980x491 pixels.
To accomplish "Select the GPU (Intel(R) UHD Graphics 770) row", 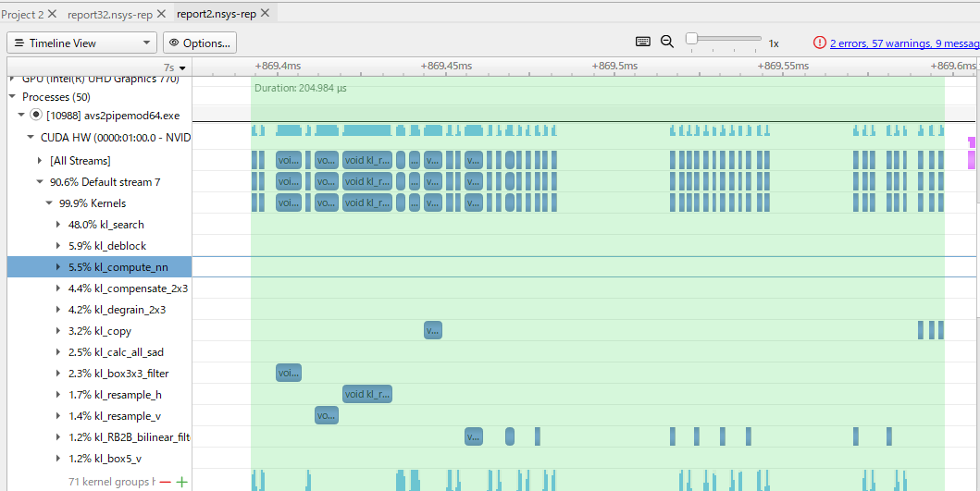I will pyautogui.click(x=100, y=80).
